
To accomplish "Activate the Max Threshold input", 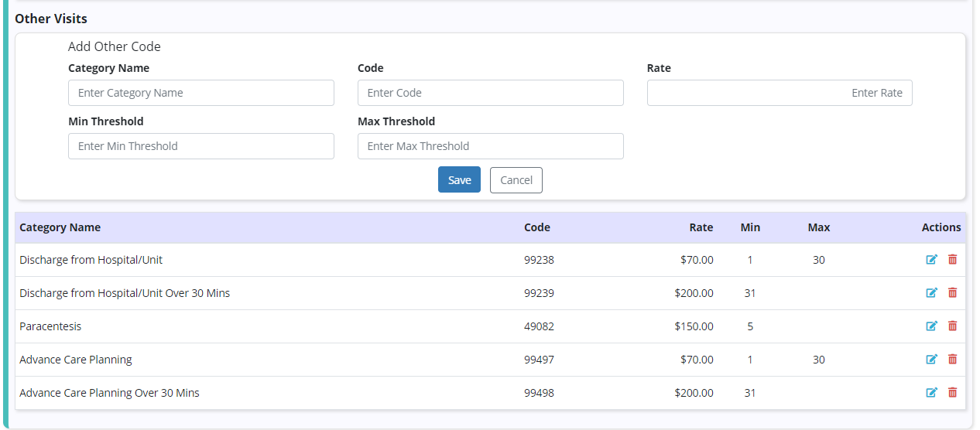I will pos(490,146).
